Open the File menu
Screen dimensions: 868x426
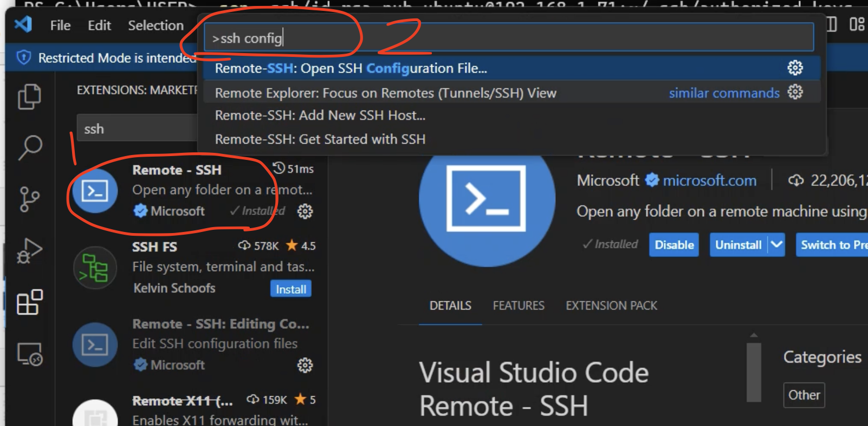tap(60, 25)
